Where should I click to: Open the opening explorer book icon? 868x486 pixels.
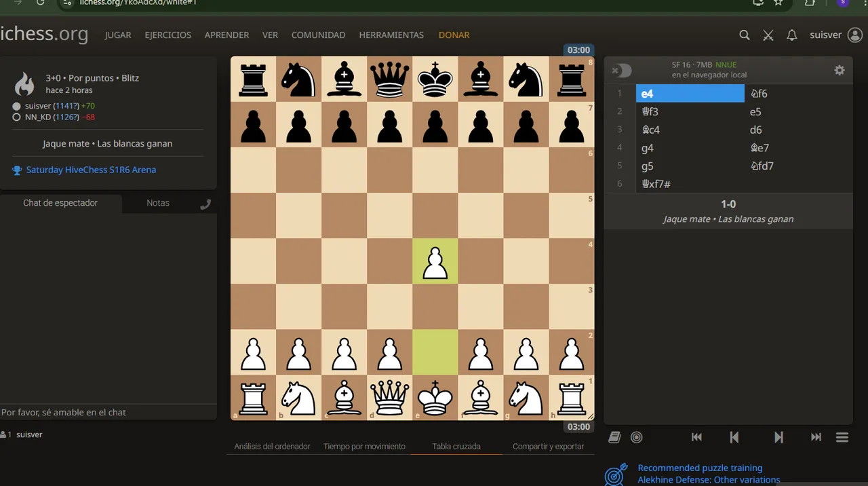[x=614, y=437]
